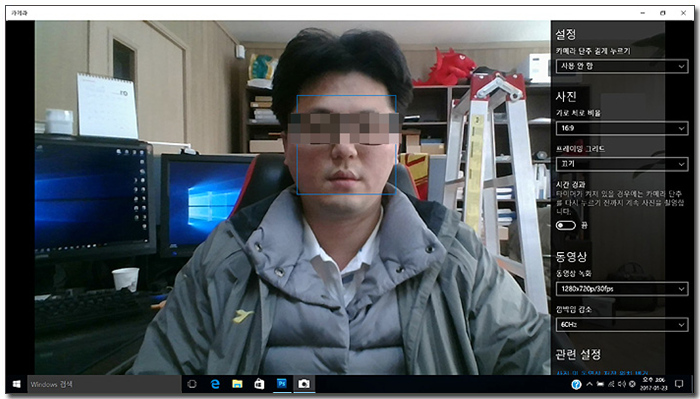This screenshot has height=399, width=700.
Task: Launch Microsoft Edge from the taskbar
Action: click(x=215, y=384)
